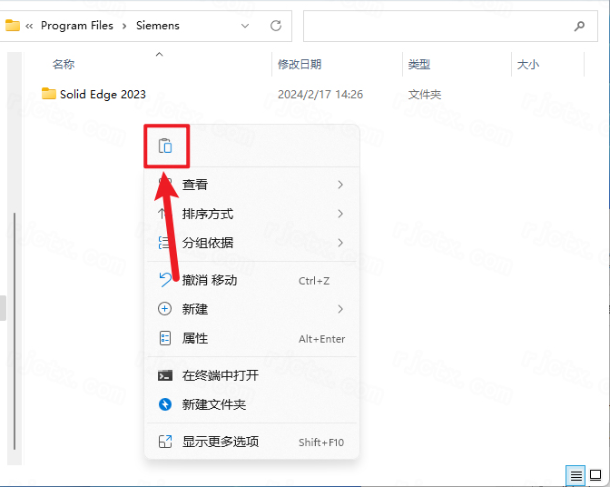The image size is (613, 493).
Task: Switch to details view layout button
Action: coord(575,474)
